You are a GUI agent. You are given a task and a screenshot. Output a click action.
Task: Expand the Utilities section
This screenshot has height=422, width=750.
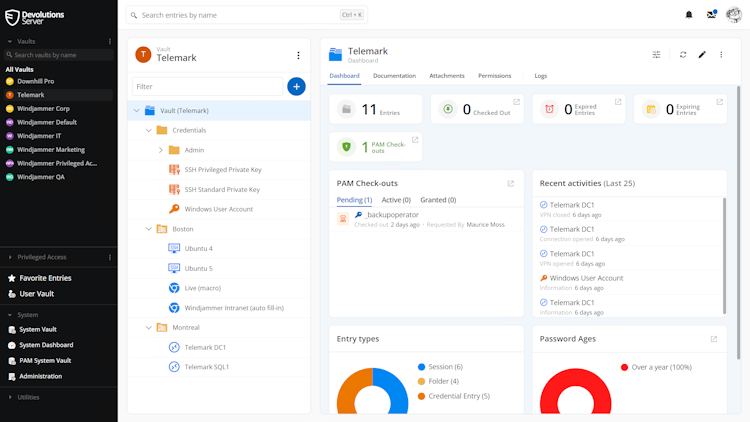[10, 397]
